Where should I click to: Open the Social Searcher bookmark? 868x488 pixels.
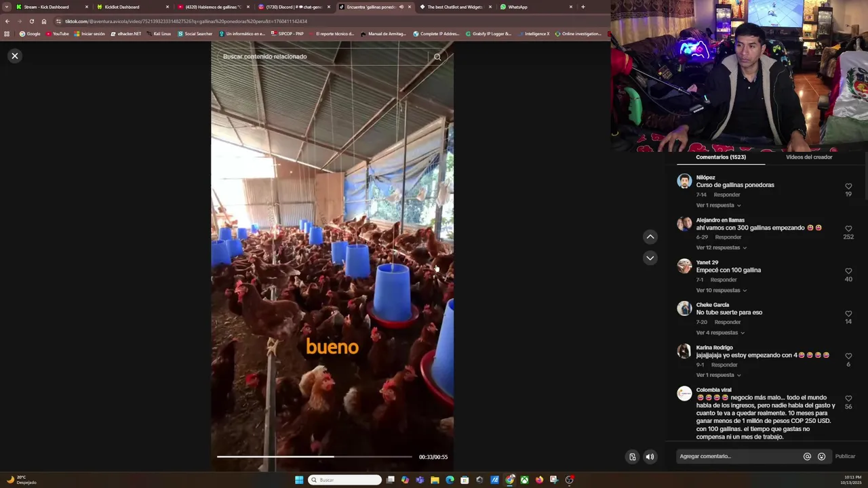point(195,34)
